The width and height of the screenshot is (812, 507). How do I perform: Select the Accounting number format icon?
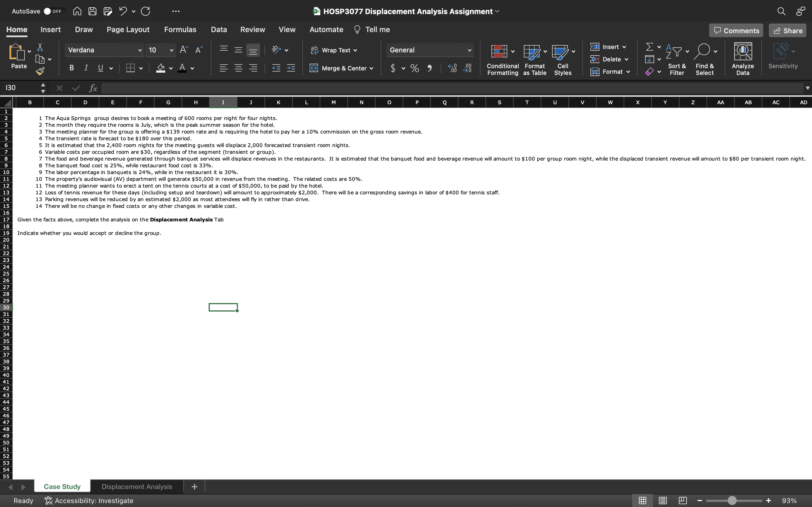[x=393, y=68]
